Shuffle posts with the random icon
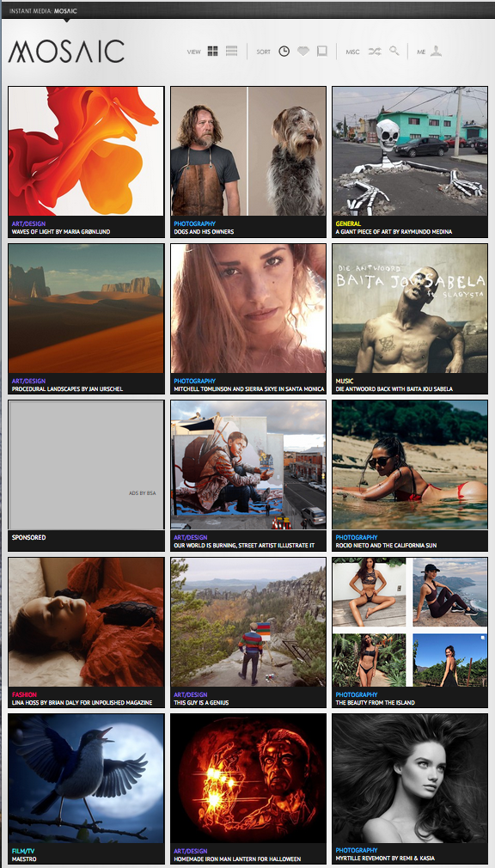Viewport: 495px width, 868px height. (x=375, y=52)
